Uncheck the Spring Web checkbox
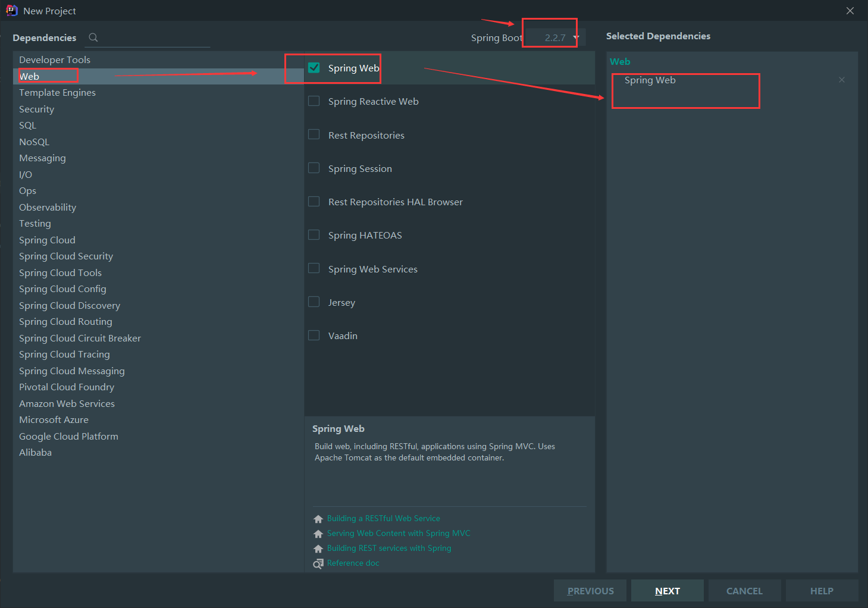Screen dimensions: 868x608 pos(314,68)
